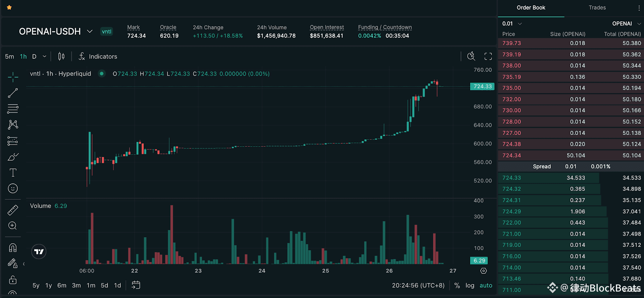Viewport: 644px width, 298px height.
Task: Open the OPENAI size unit dropdown
Action: click(x=626, y=24)
